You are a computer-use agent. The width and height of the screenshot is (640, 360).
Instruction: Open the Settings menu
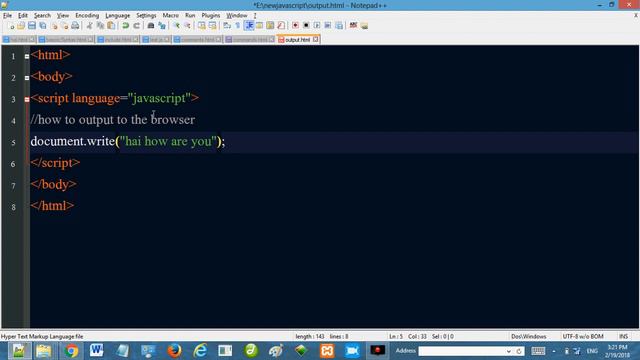(x=146, y=16)
